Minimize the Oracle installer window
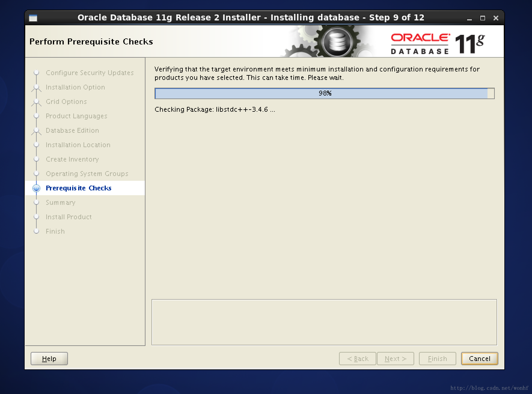 (x=469, y=18)
